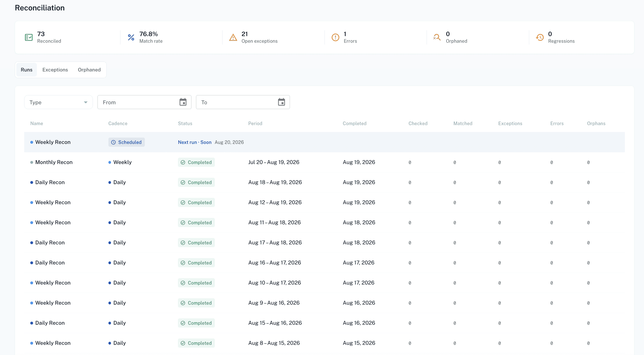Open Daily Recon for Aug 18–Aug 19
Viewport: 644px width, 355px height.
(325, 182)
